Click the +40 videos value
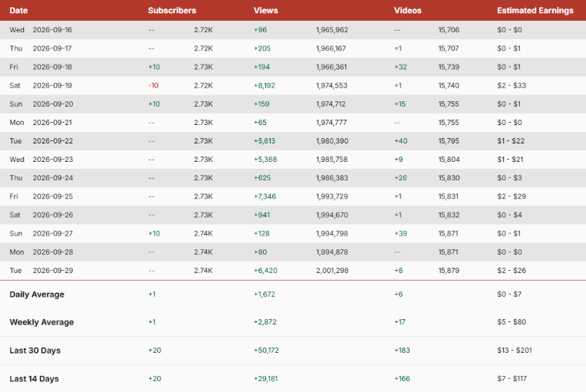 click(401, 141)
